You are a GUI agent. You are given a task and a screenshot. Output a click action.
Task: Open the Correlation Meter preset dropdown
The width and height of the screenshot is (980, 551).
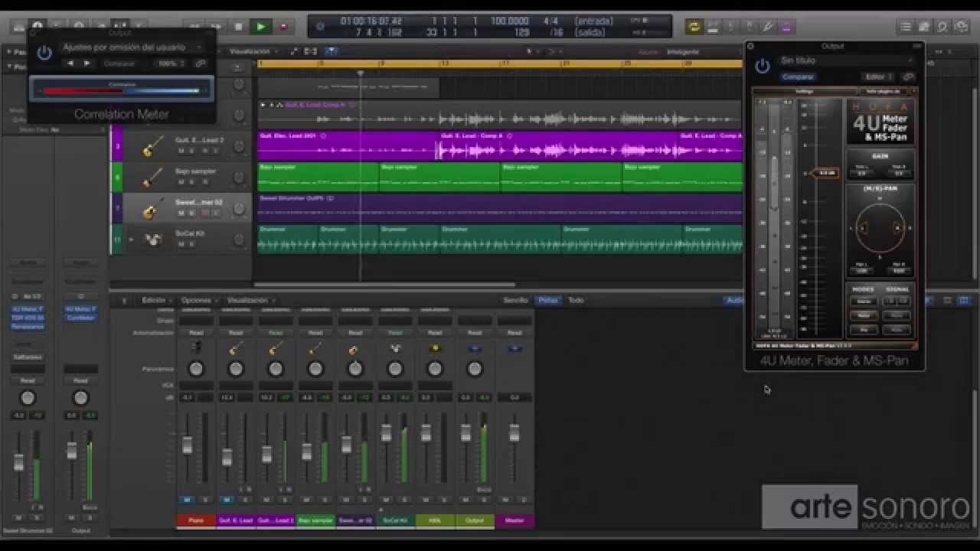[x=133, y=47]
